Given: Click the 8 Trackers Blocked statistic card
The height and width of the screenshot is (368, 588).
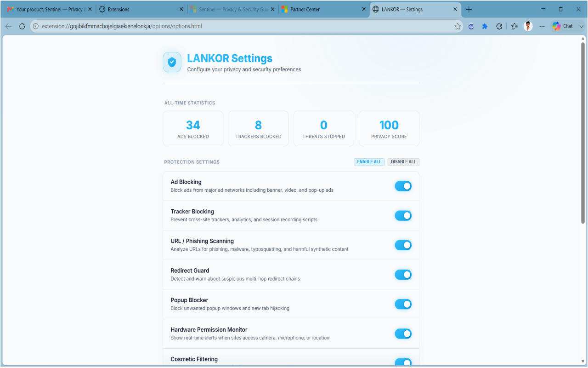Looking at the screenshot, I should coord(258,128).
